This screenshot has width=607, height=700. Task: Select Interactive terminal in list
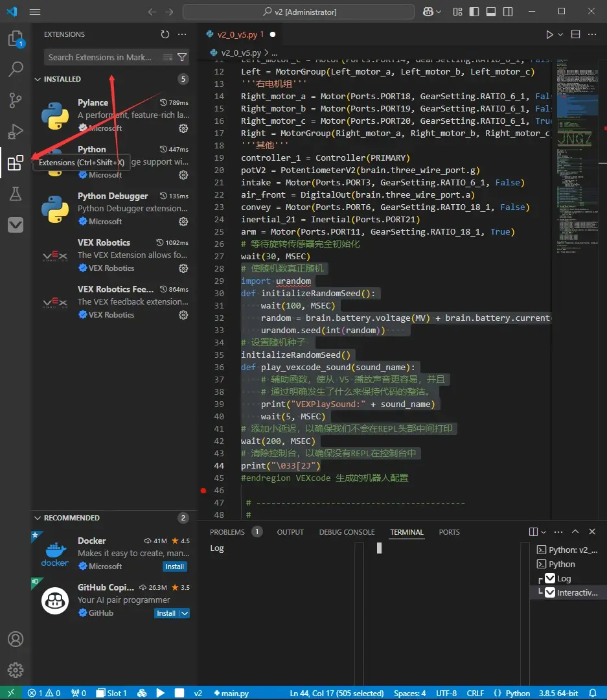coord(567,593)
